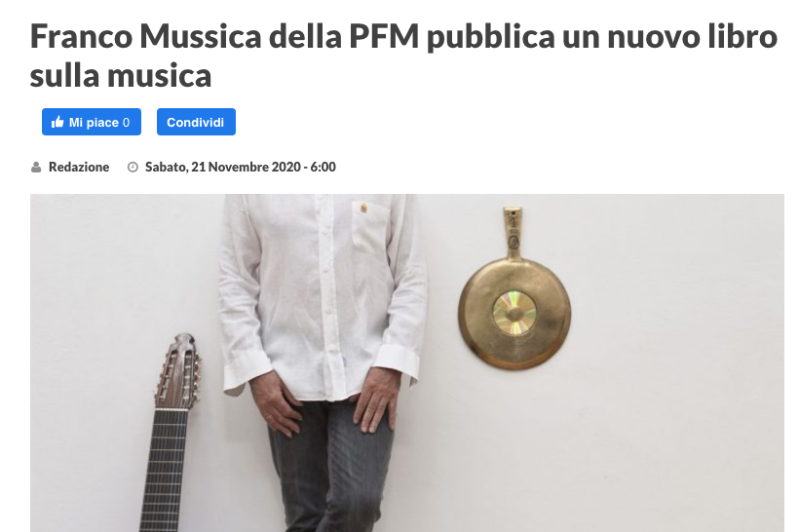The height and width of the screenshot is (532, 799).
Task: Click the Mi piace like button
Action: click(x=92, y=122)
